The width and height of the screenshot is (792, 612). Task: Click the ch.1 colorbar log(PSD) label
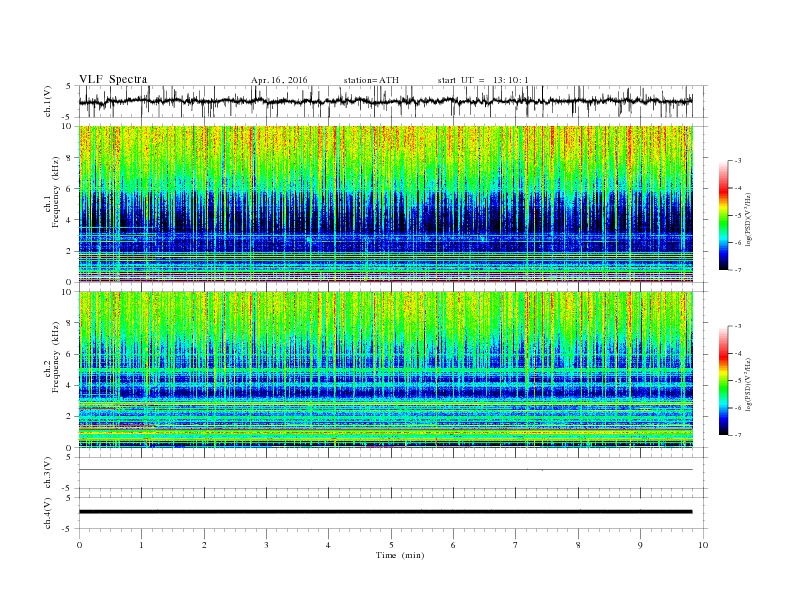(749, 219)
